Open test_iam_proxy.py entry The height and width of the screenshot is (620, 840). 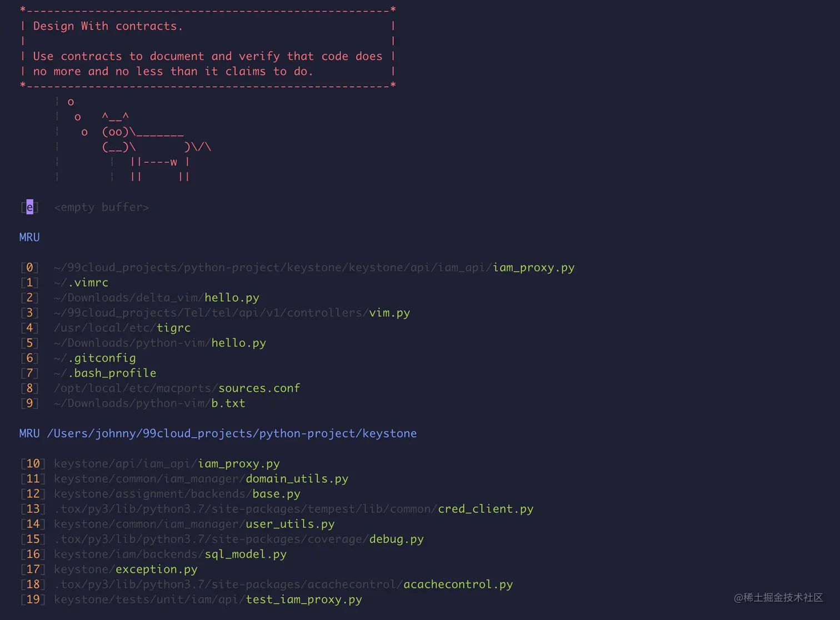click(x=191, y=599)
